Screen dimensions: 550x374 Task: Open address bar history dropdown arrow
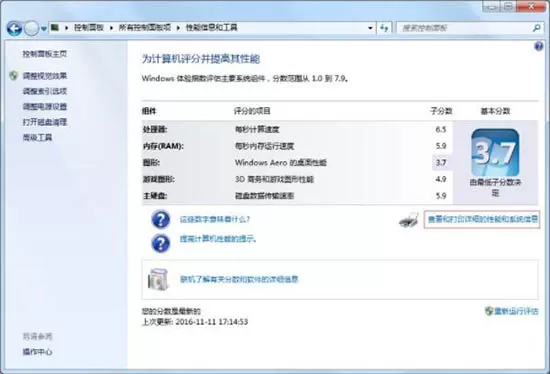[x=370, y=28]
